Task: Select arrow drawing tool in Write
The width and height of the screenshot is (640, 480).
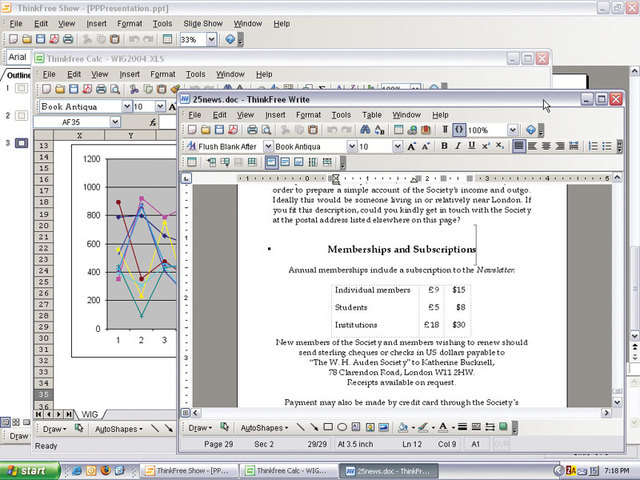Action: point(314,427)
